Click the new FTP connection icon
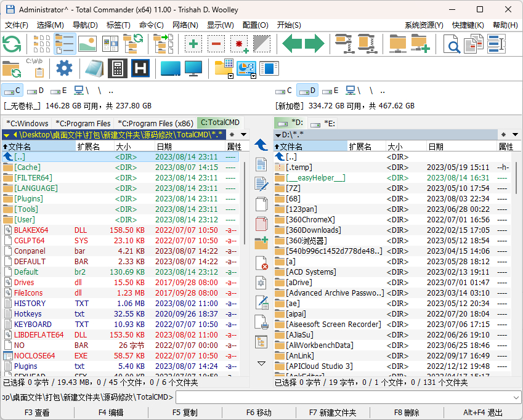 (x=421, y=44)
